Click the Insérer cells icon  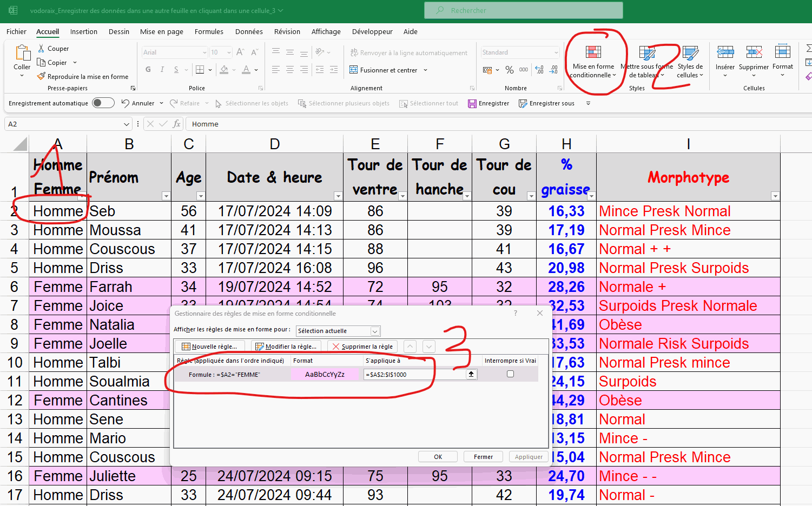[x=725, y=52]
